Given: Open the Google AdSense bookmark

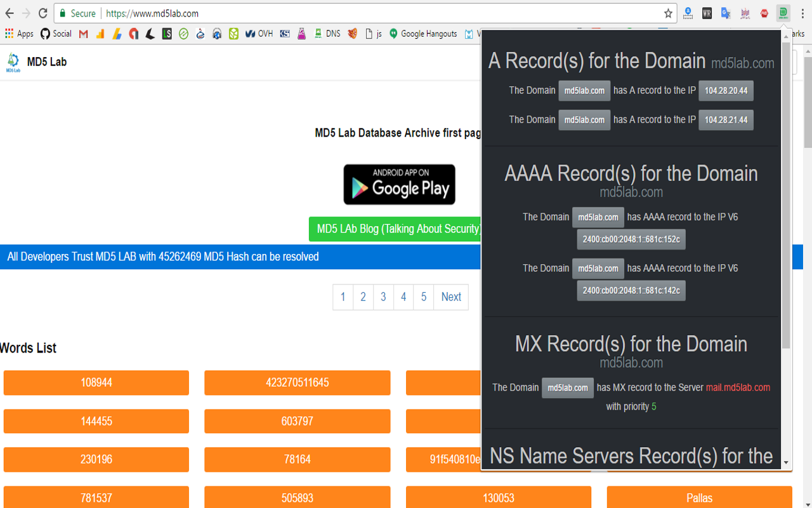Looking at the screenshot, I should (117, 34).
